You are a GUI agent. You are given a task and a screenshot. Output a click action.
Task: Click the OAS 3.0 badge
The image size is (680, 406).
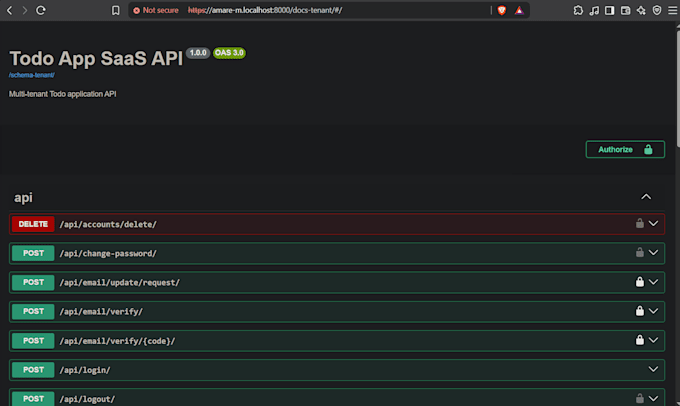click(x=229, y=53)
